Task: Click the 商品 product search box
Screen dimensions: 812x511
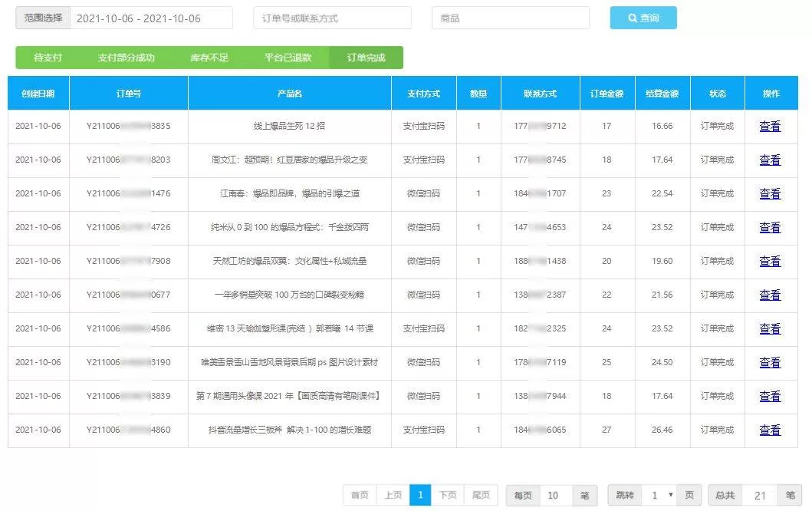Action: click(510, 18)
